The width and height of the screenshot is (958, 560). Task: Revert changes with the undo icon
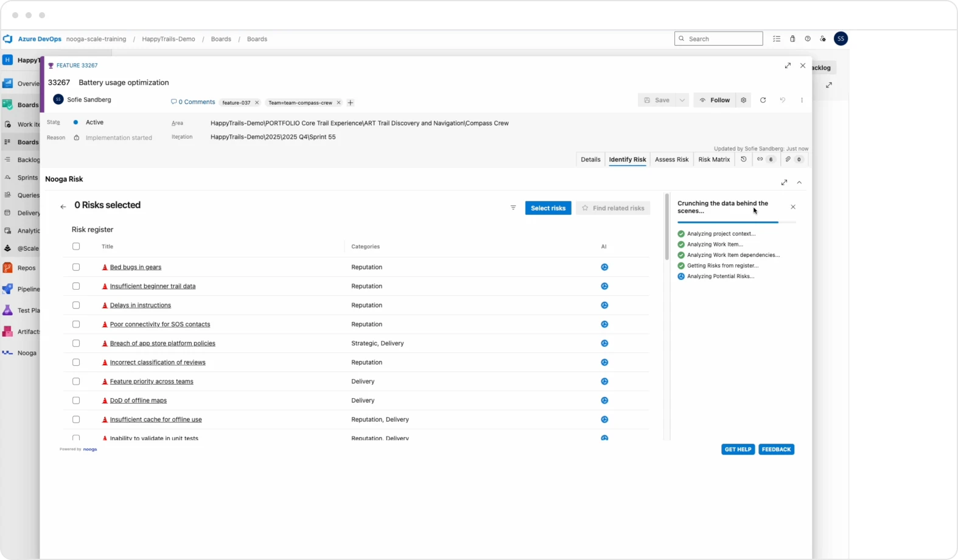pos(783,100)
